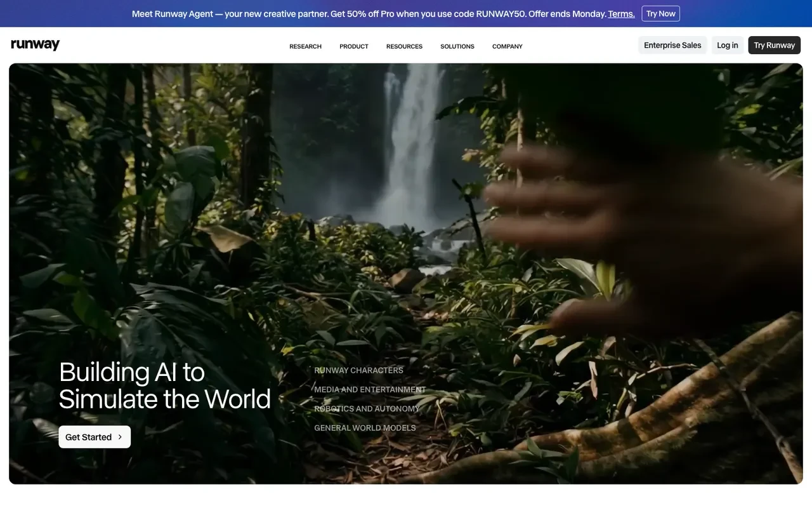Image resolution: width=812 pixels, height=508 pixels.
Task: Click Try Now in the promo banner
Action: click(661, 13)
